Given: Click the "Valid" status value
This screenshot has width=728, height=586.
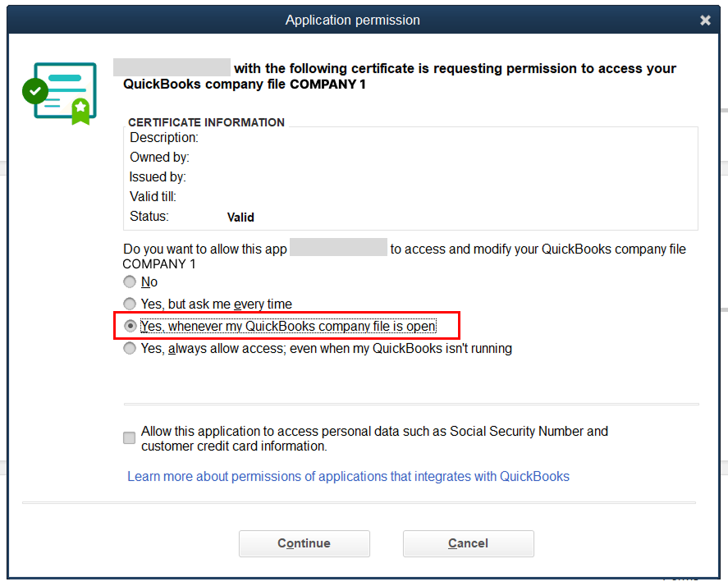Looking at the screenshot, I should pos(240,217).
